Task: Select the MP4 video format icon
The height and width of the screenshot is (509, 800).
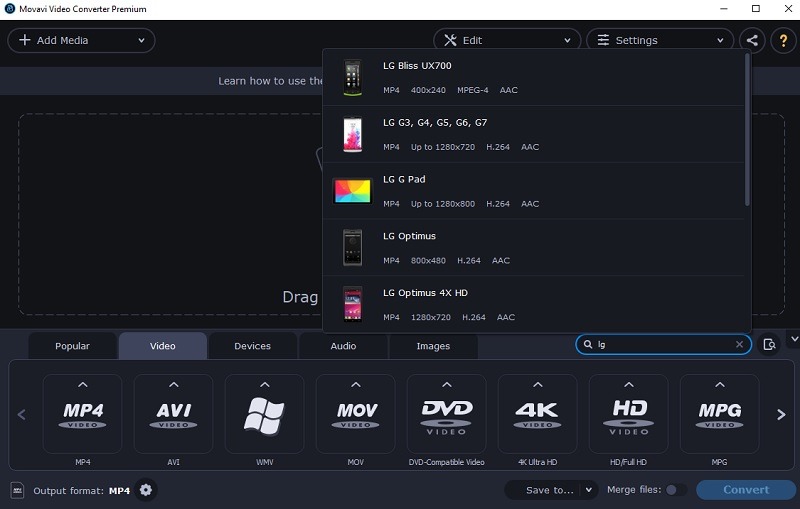Action: [x=83, y=416]
